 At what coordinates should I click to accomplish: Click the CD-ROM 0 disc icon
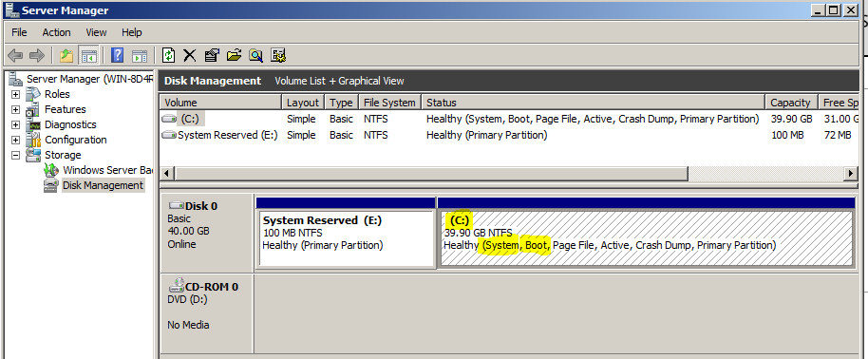pyautogui.click(x=177, y=285)
